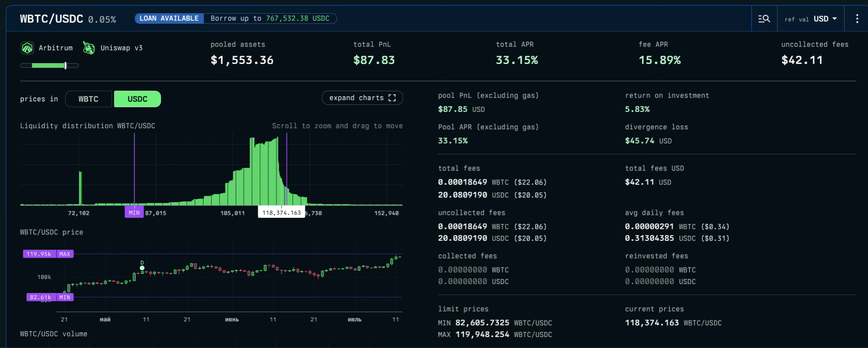This screenshot has width=868, height=348.
Task: Open the ref val USD dropdown
Action: coord(810,19)
